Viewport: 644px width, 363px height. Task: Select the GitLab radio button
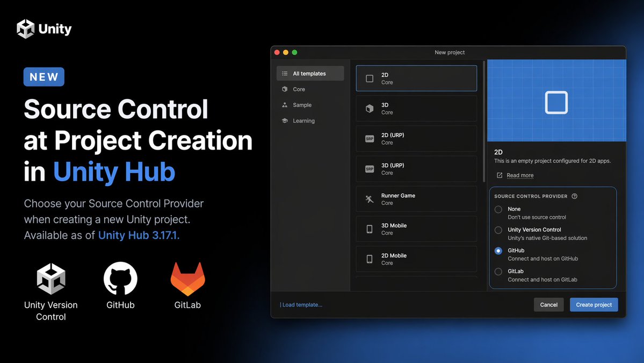[498, 272]
